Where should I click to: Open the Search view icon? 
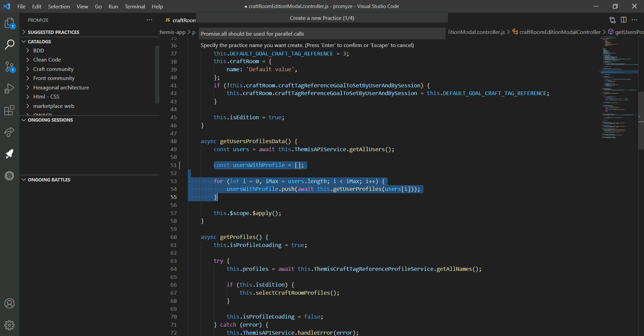9,44
